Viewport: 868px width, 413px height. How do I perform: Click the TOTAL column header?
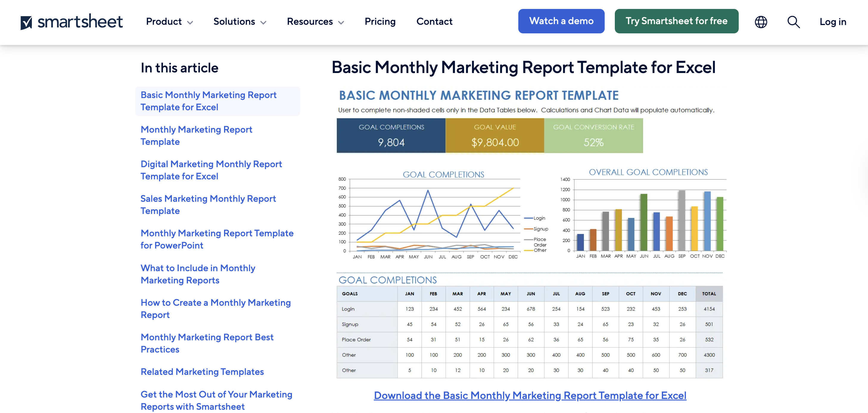(x=709, y=294)
